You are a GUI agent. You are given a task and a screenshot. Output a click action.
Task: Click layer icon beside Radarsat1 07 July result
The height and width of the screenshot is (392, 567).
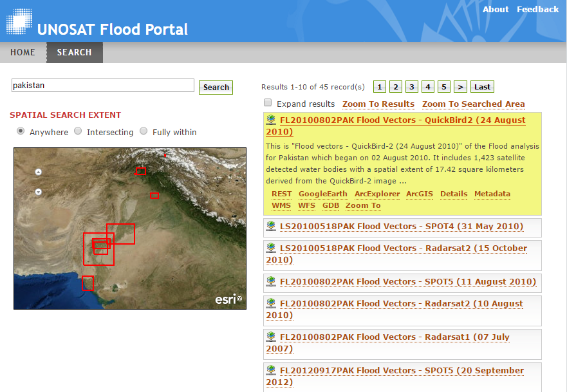click(271, 337)
